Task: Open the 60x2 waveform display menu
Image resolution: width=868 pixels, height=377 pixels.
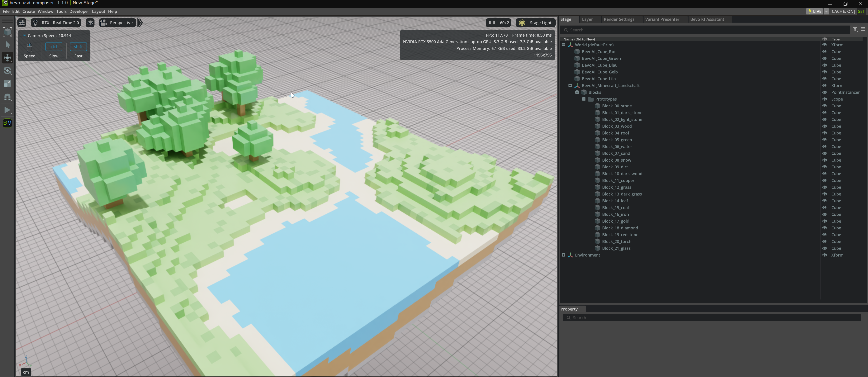Action: pyautogui.click(x=498, y=23)
